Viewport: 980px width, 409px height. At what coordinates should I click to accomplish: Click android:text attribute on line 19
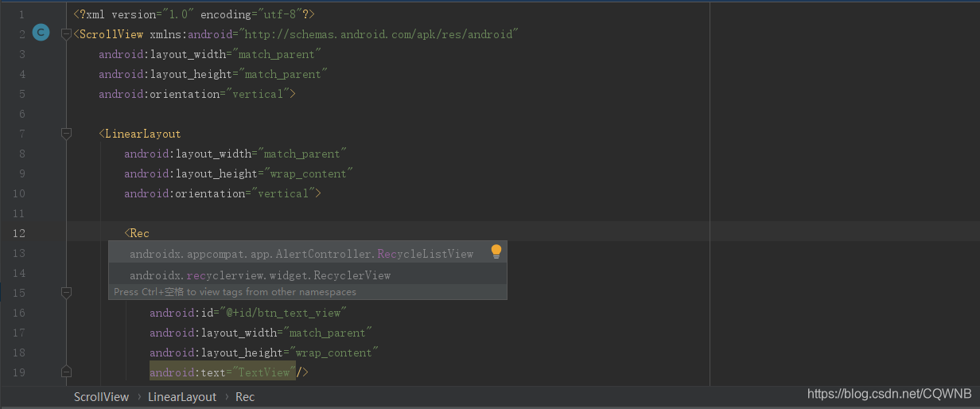tap(188, 372)
